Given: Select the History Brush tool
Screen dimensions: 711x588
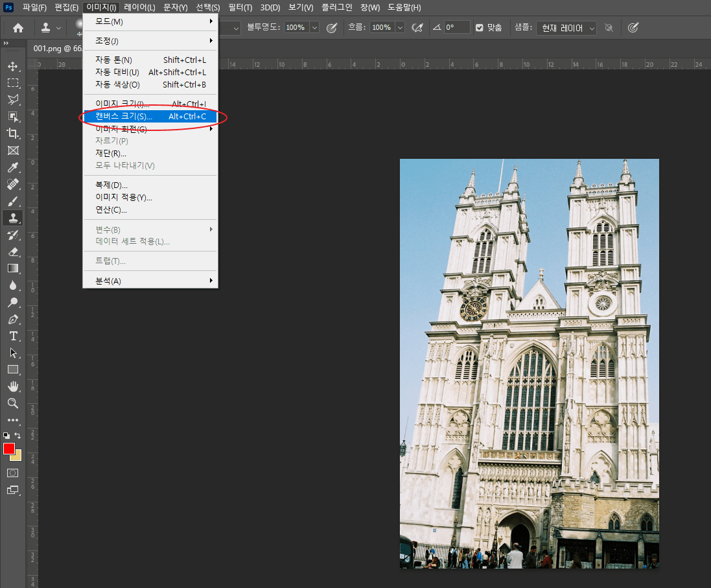Looking at the screenshot, I should pyautogui.click(x=13, y=235).
